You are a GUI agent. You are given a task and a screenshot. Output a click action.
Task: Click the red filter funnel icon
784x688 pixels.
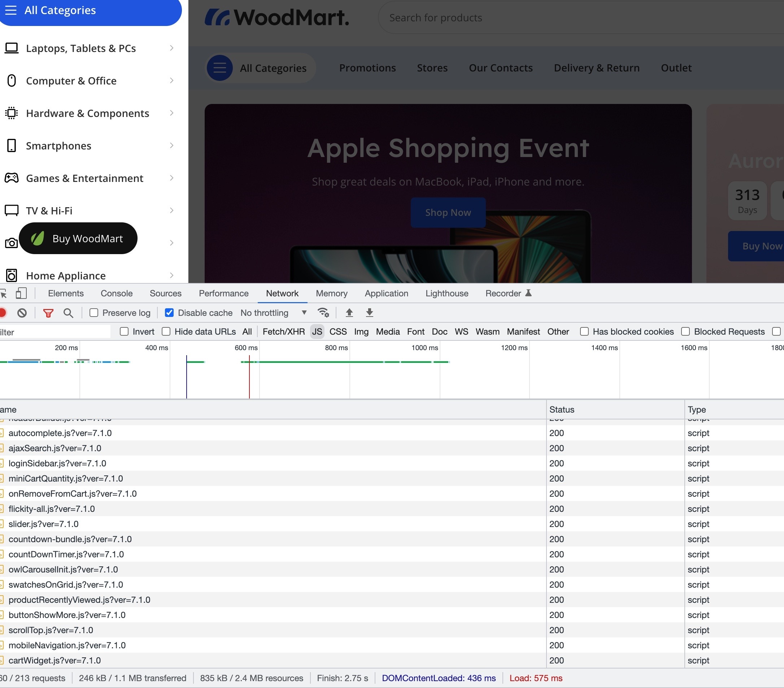point(48,313)
